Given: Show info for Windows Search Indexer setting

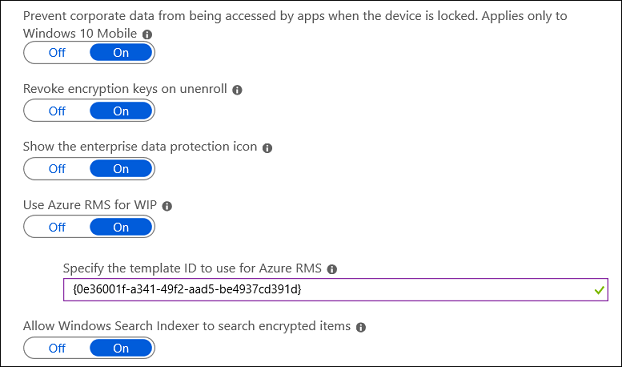Looking at the screenshot, I should point(361,327).
